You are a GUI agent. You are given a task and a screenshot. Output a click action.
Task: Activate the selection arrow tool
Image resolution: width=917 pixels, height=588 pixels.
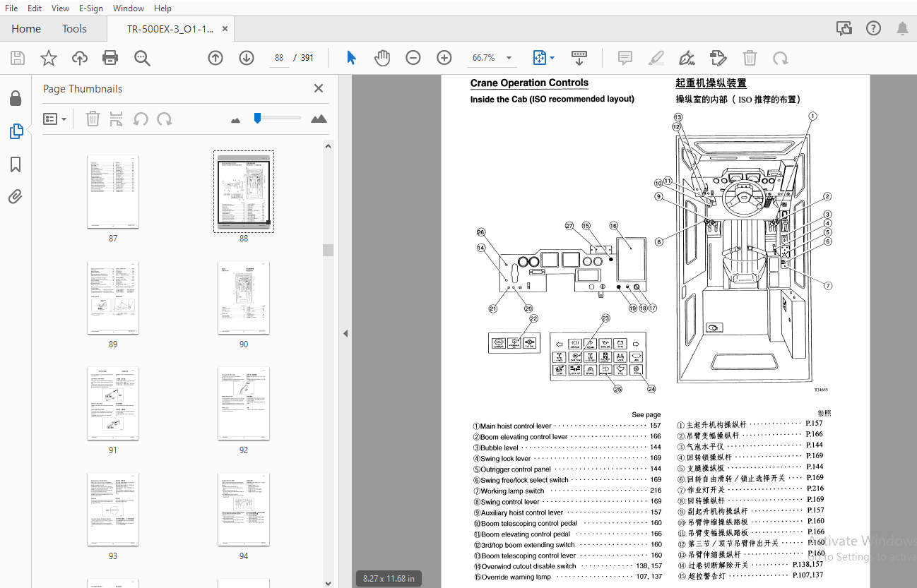click(x=352, y=58)
